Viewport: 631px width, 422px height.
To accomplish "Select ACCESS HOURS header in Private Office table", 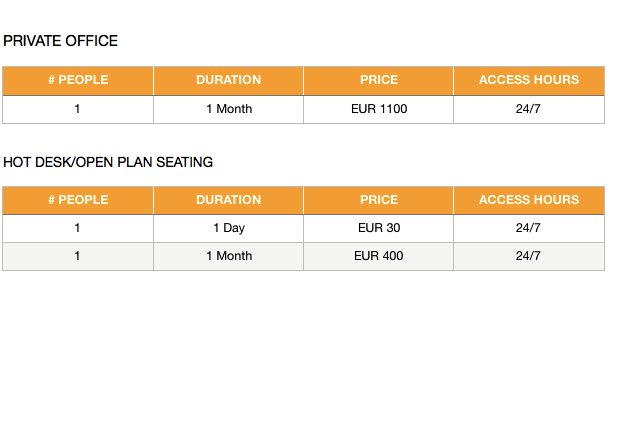I will click(x=529, y=81).
